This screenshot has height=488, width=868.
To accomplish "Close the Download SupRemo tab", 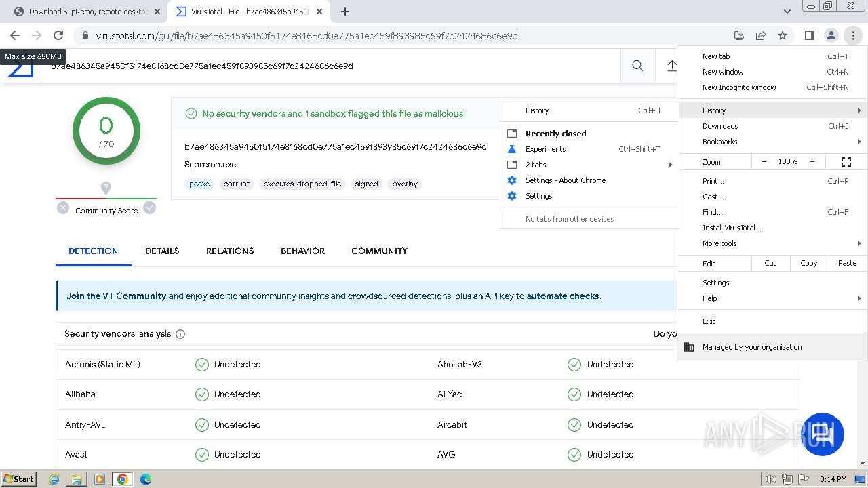I will [157, 12].
